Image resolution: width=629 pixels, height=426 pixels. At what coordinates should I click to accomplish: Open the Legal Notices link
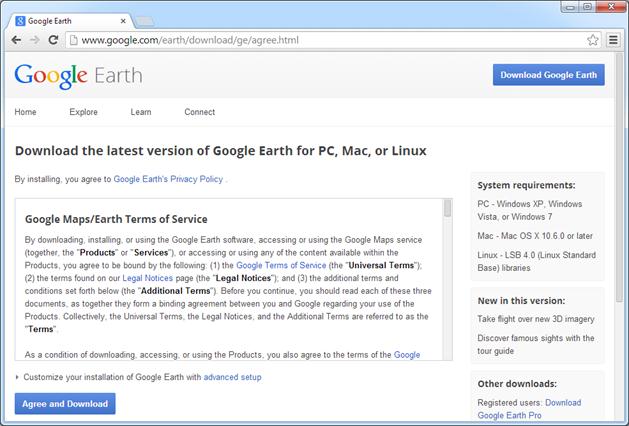pyautogui.click(x=147, y=278)
